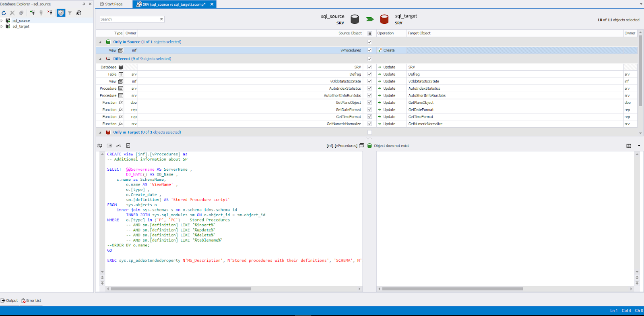Collapse all nodes in Database Explorer
The height and width of the screenshot is (316, 644).
[x=21, y=13]
